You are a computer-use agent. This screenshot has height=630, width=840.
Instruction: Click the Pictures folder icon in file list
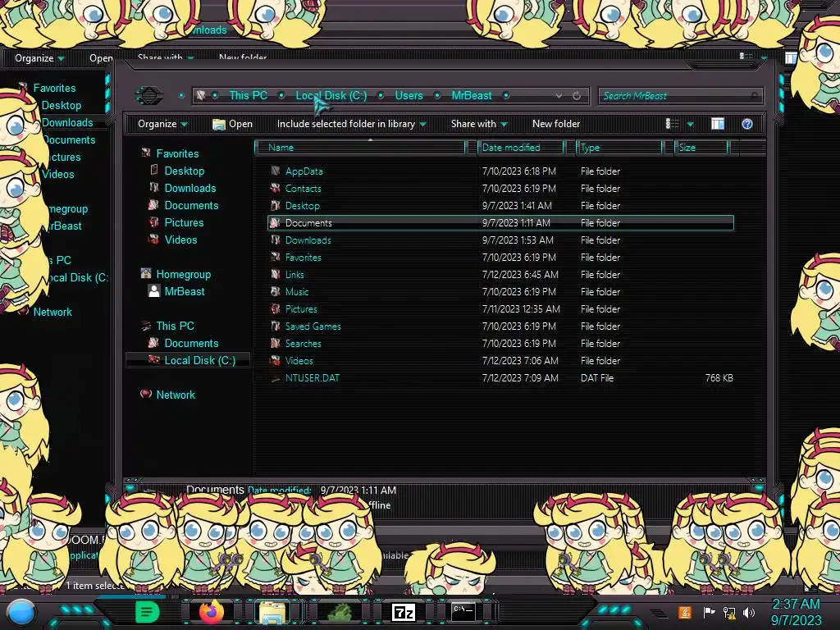(x=276, y=308)
